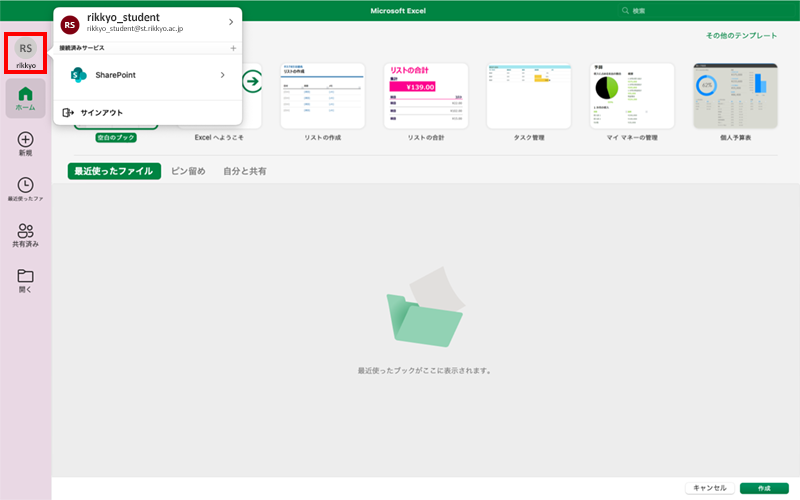Click the search magnifier icon in title bar
The width and height of the screenshot is (800, 500).
[x=625, y=11]
